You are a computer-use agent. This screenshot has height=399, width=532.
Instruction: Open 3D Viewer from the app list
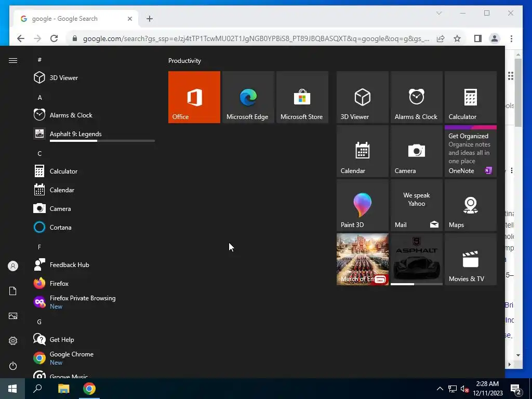pos(94,78)
